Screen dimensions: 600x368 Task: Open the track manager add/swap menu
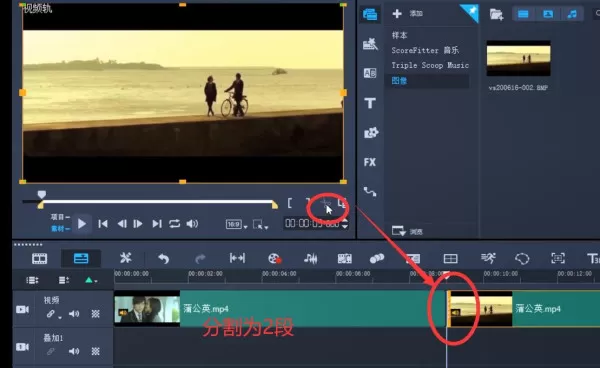point(64,280)
